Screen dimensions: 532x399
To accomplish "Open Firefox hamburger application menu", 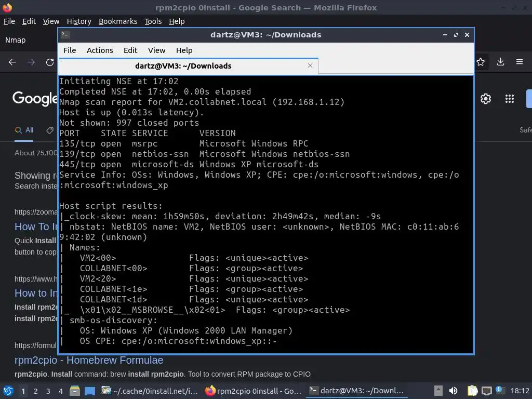I will (520, 62).
